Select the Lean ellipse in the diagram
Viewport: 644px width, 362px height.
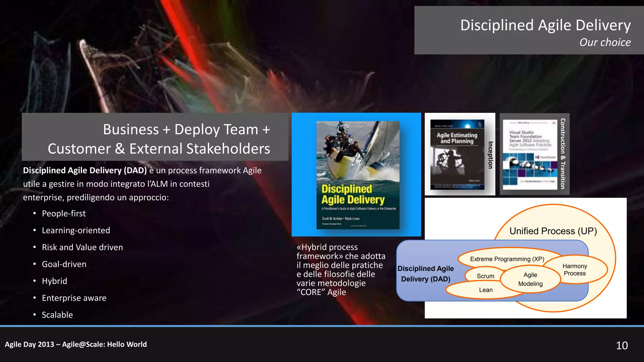[486, 290]
